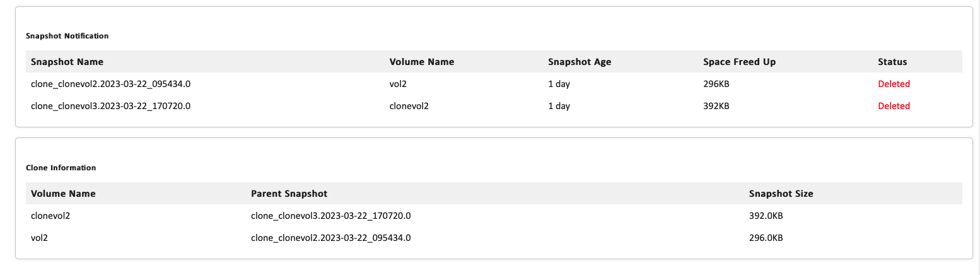
Task: Click snapshot name ending 095434.0 in Snapshot Notification
Action: pos(110,84)
